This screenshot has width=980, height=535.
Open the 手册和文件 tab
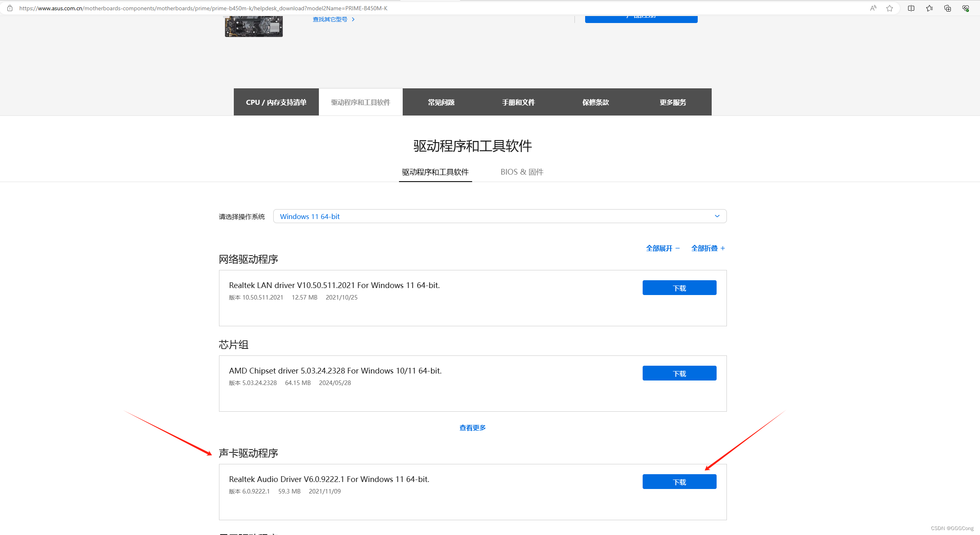518,102
